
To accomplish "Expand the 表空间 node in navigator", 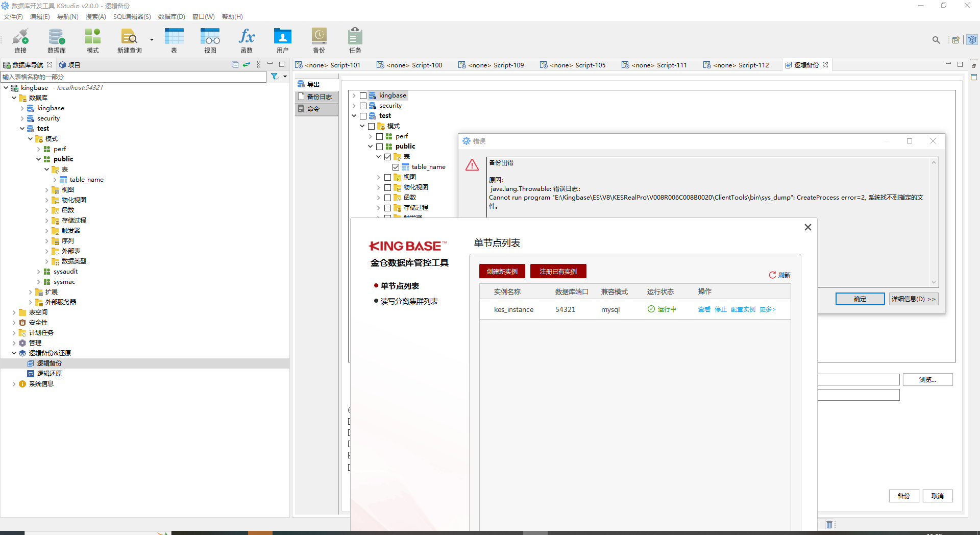I will [x=14, y=312].
